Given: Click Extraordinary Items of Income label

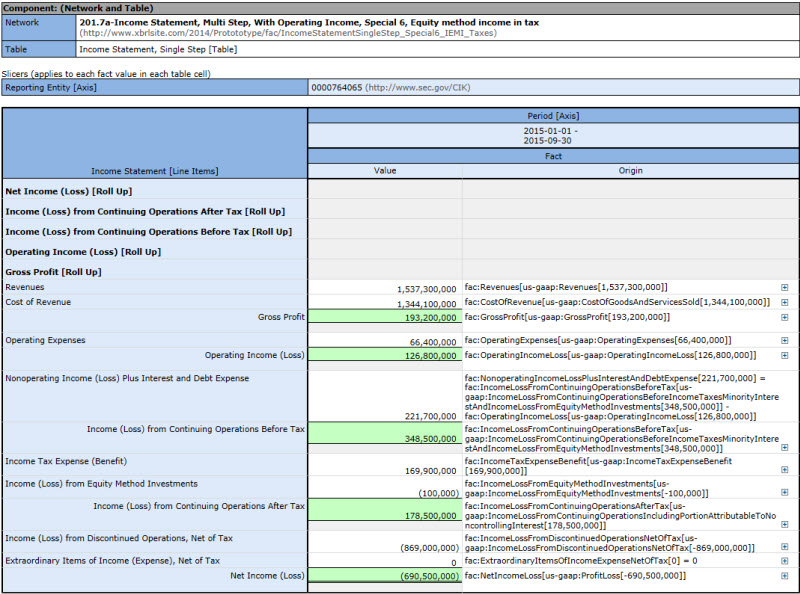Looking at the screenshot, I should 112,561.
